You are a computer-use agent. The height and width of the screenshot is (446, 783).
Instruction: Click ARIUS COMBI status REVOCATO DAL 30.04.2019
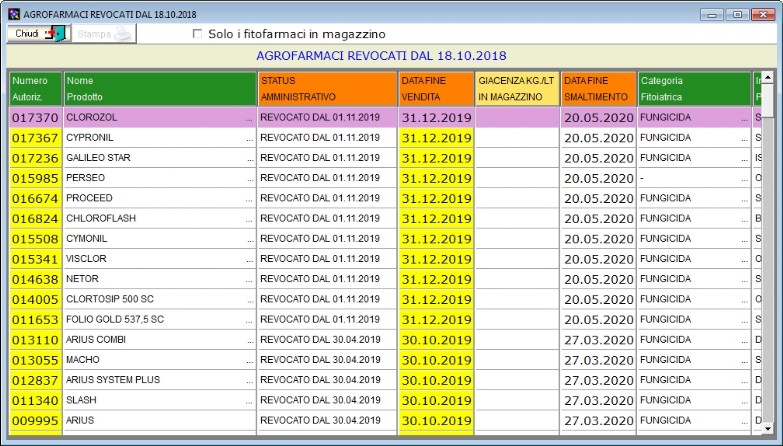320,340
